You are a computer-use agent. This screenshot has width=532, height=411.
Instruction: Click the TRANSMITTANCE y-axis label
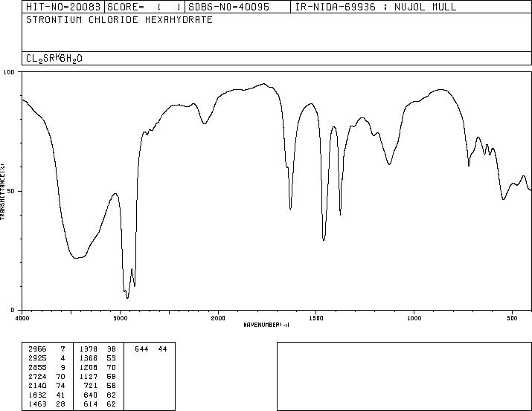[2, 191]
